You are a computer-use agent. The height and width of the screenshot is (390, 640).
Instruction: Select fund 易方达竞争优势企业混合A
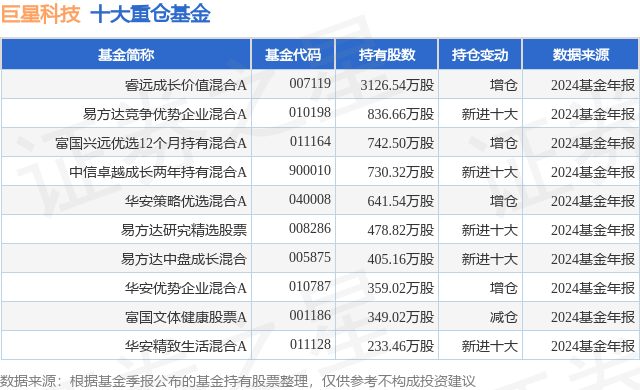[165, 114]
